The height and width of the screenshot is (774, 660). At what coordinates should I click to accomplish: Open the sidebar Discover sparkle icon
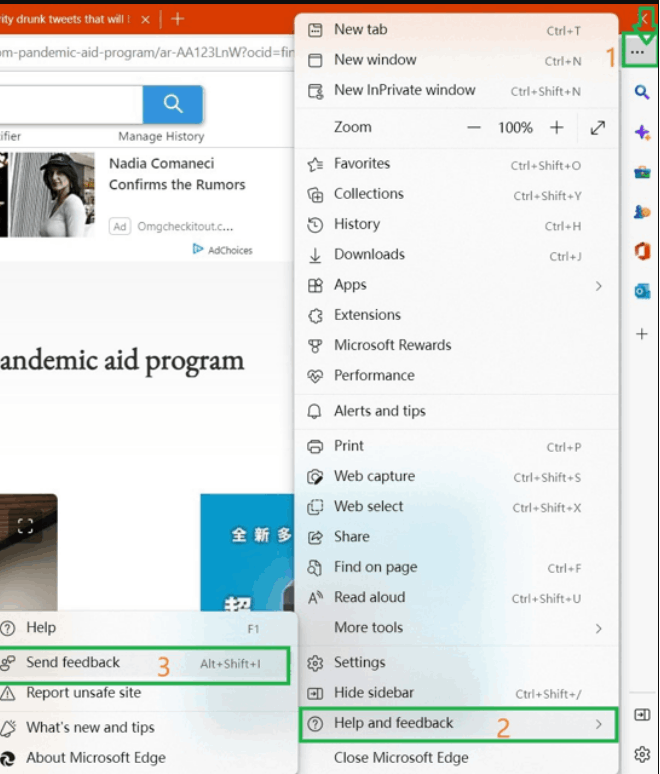click(x=642, y=132)
